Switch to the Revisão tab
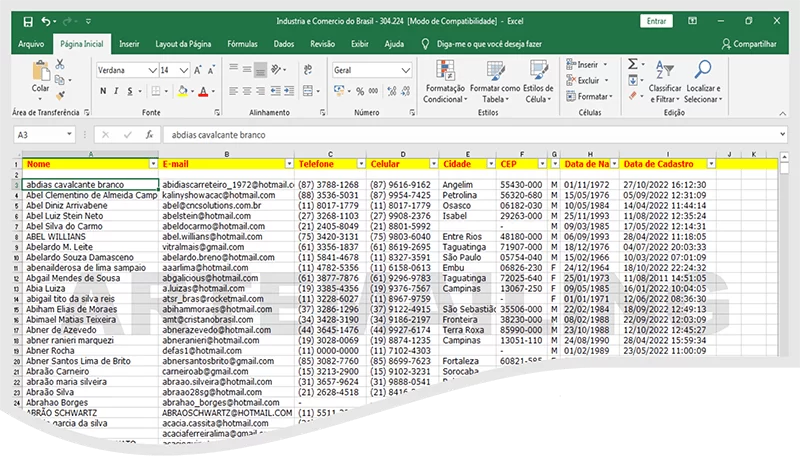 pos(322,44)
